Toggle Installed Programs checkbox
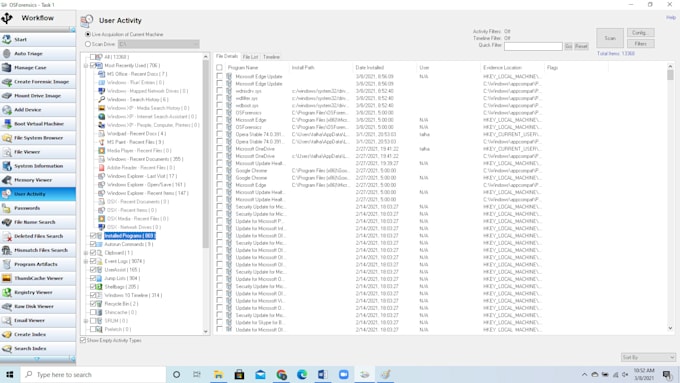Viewport: 680px width, 383px height. coord(93,236)
